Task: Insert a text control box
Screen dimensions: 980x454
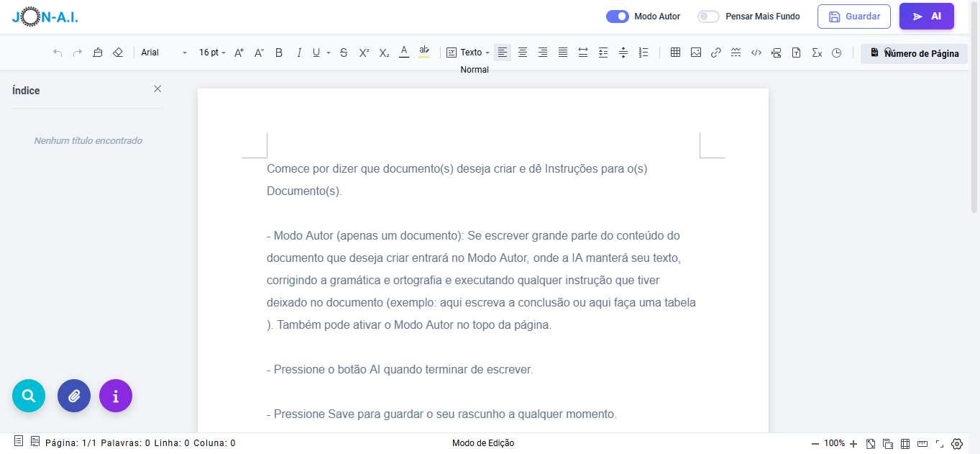Action: click(x=796, y=53)
